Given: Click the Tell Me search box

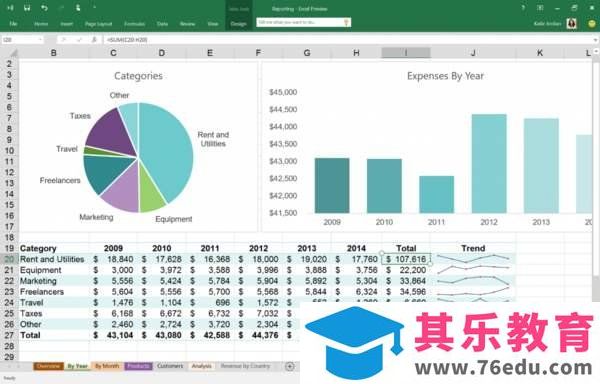Looking at the screenshot, I should (303, 23).
